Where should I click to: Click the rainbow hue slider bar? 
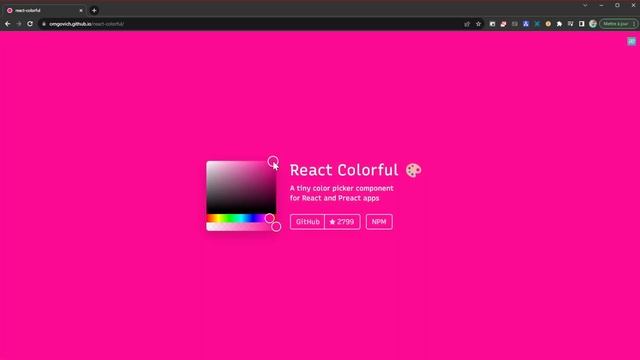click(241, 218)
